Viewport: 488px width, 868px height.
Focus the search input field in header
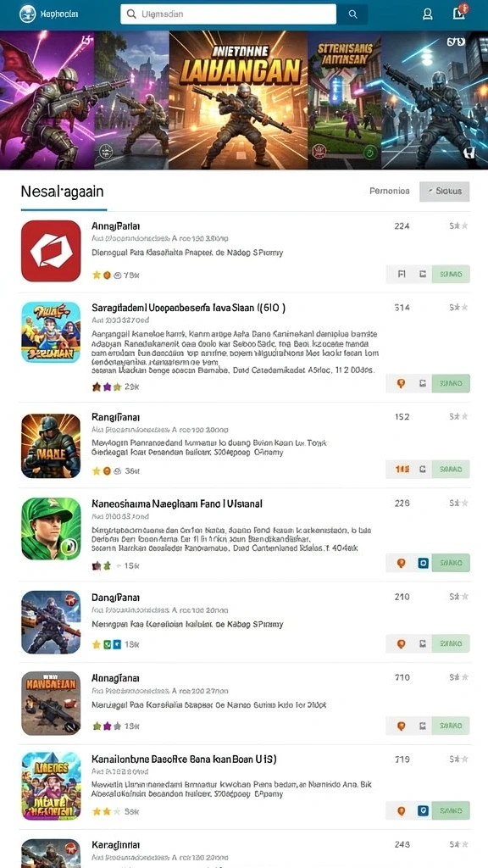pos(228,14)
